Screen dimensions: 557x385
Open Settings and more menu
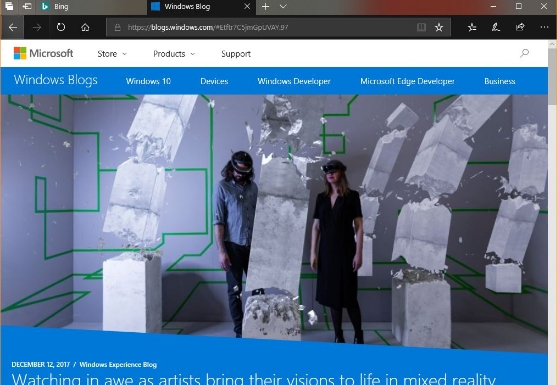[544, 27]
